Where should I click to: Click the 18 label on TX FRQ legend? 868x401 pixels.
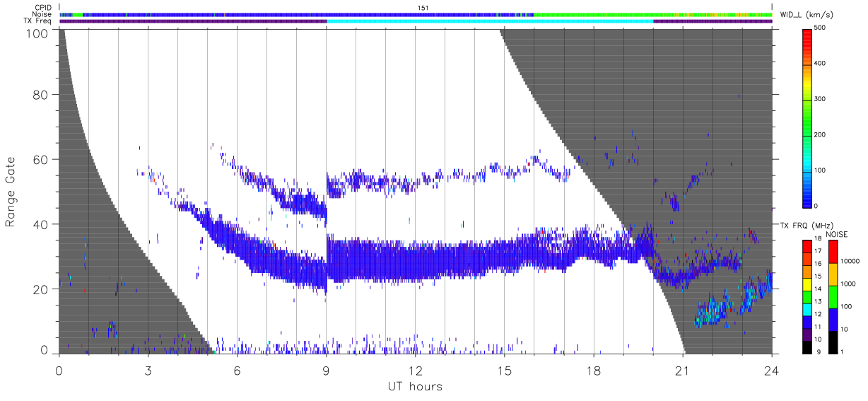pos(817,238)
